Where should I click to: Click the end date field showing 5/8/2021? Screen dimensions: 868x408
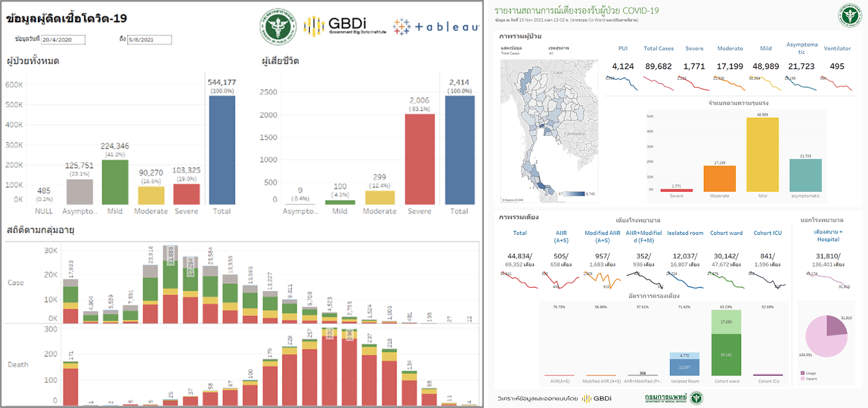click(x=149, y=40)
